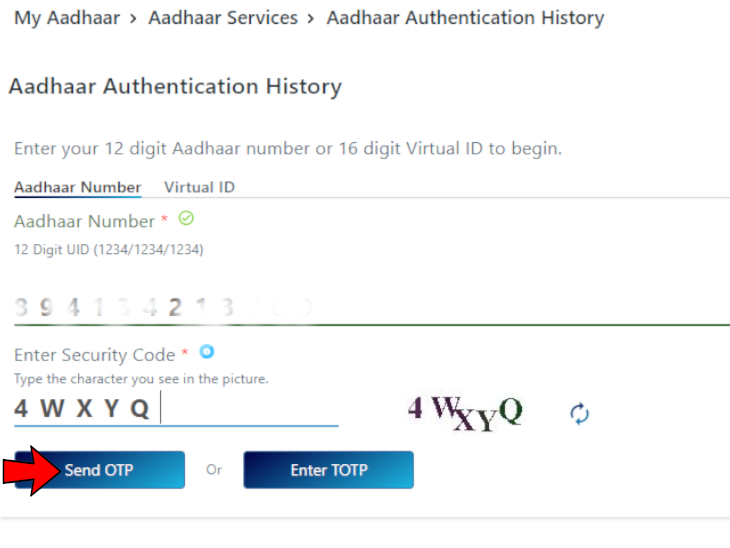Click the 12 Digit UID hint text

click(x=108, y=250)
